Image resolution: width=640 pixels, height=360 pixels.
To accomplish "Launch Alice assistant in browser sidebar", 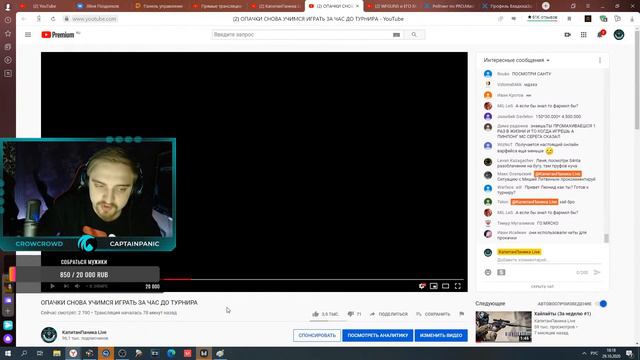I will tap(8, 338).
